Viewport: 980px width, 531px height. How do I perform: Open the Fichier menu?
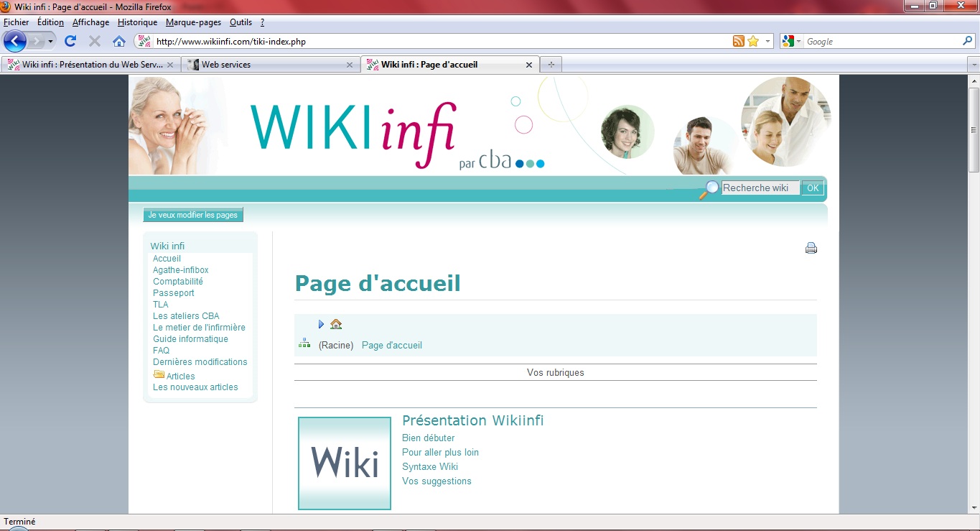pos(17,22)
